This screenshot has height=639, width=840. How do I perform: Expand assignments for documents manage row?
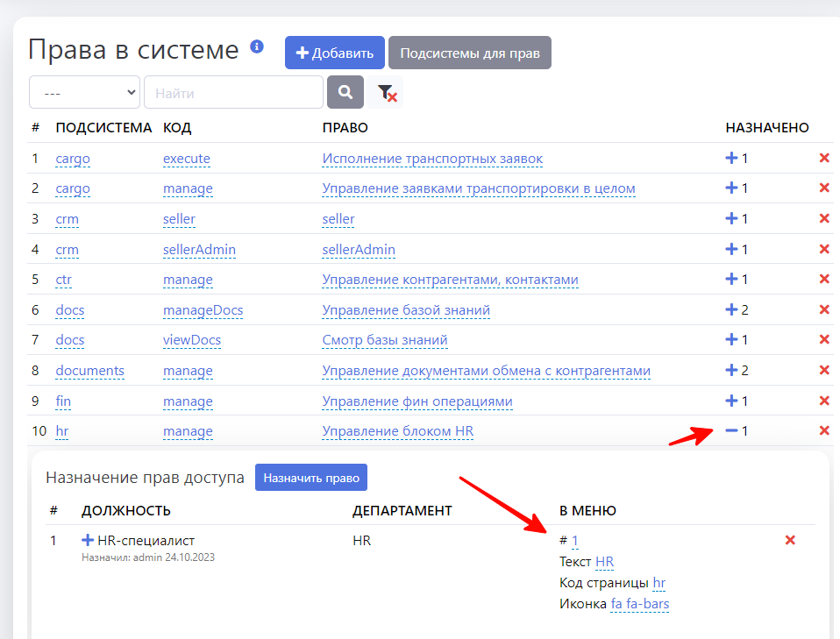[731, 370]
